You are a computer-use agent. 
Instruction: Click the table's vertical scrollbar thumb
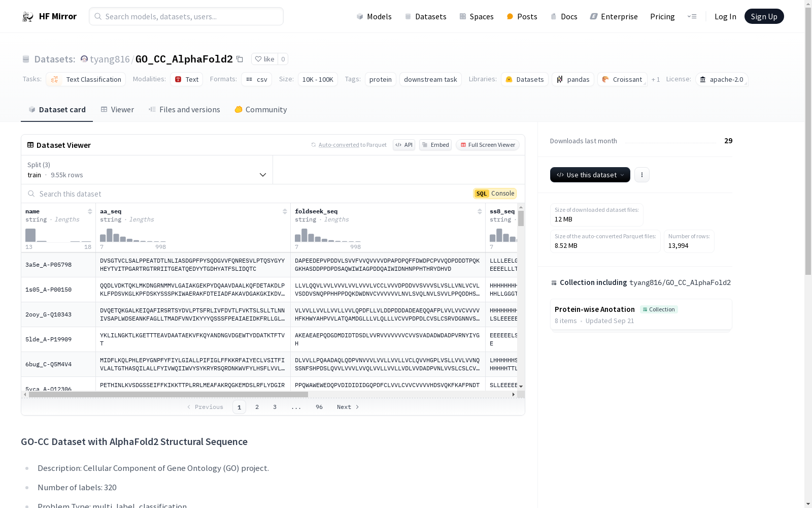click(521, 218)
